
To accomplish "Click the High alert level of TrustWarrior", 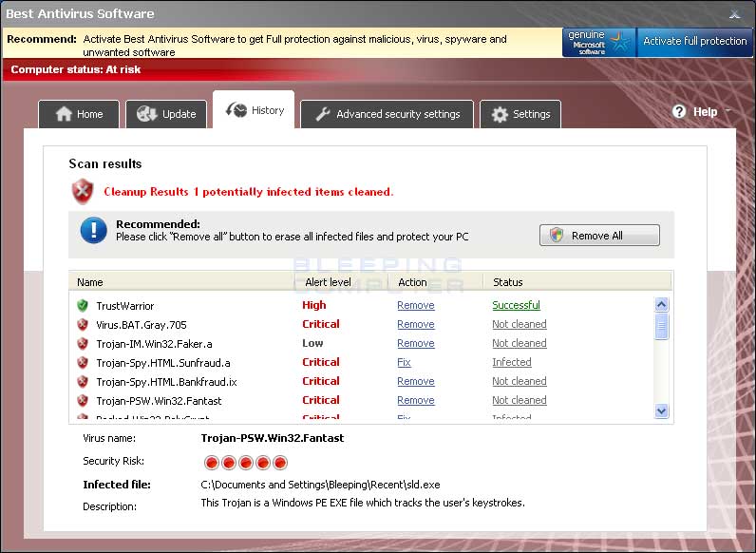I will click(313, 305).
